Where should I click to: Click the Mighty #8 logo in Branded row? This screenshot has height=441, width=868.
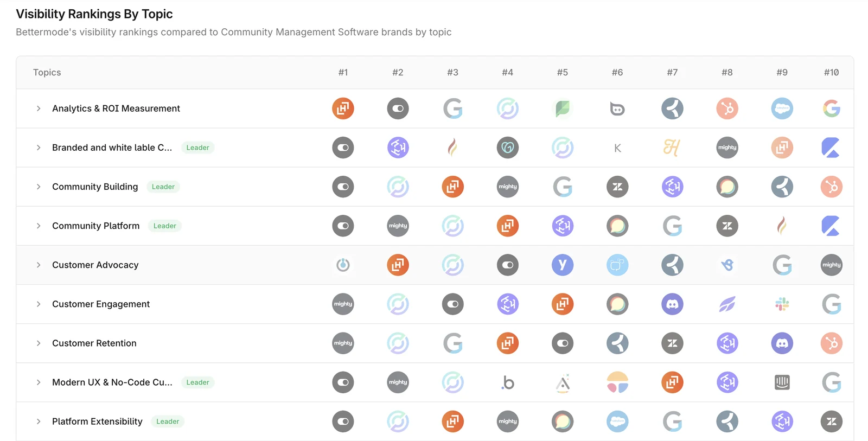(x=727, y=148)
